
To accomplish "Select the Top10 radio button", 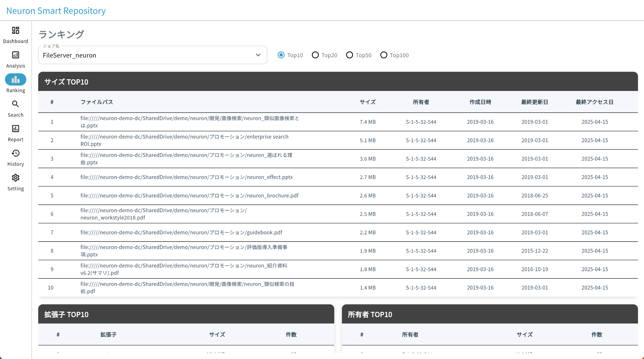I will click(x=281, y=55).
